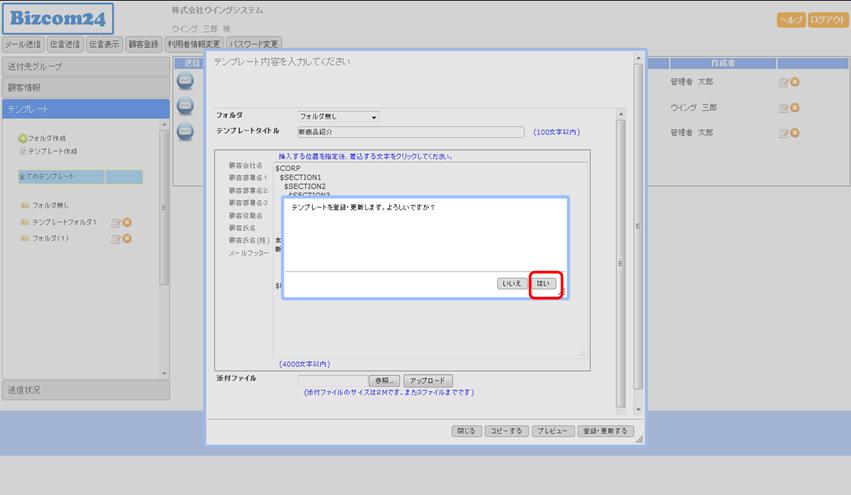Image resolution: width=851 pixels, height=495 pixels.
Task: Expand the 送付先グループ accordion panel
Action: point(84,66)
